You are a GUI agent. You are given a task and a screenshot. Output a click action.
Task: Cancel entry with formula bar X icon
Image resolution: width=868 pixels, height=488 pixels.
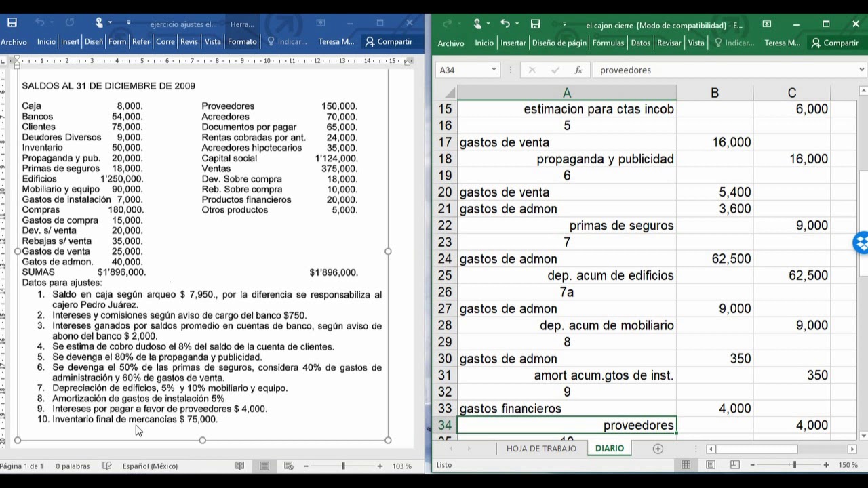(532, 70)
